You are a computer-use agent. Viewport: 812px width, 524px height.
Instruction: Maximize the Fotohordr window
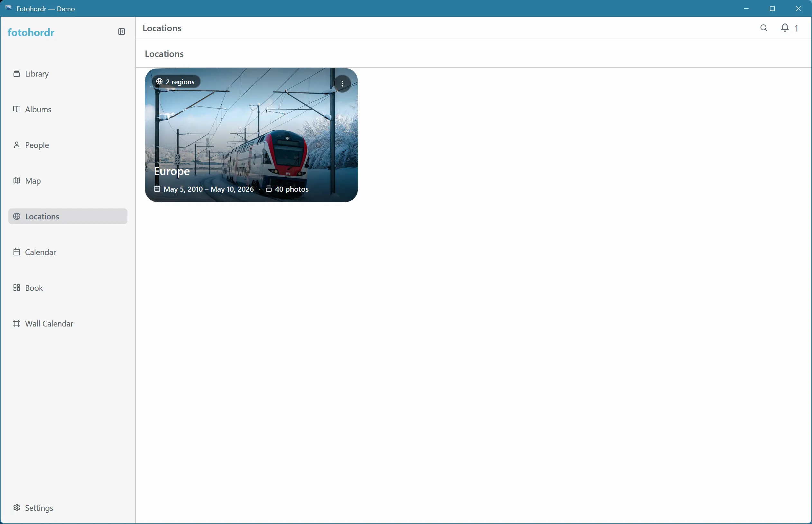[772, 8]
